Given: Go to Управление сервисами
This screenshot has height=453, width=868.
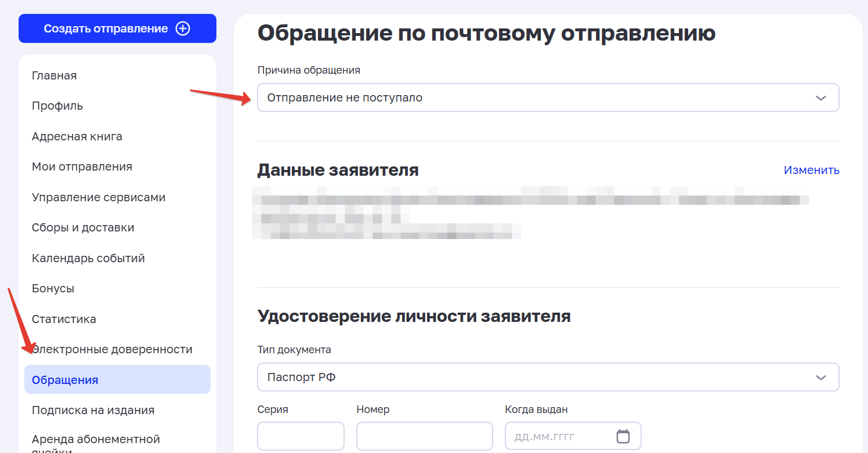Looking at the screenshot, I should coord(99,197).
